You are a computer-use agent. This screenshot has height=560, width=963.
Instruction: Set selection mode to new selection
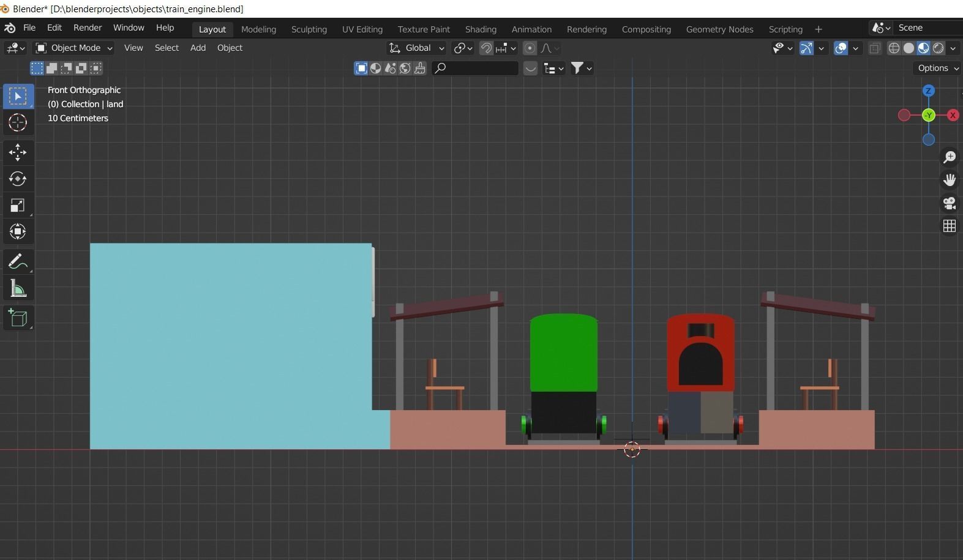pos(37,68)
